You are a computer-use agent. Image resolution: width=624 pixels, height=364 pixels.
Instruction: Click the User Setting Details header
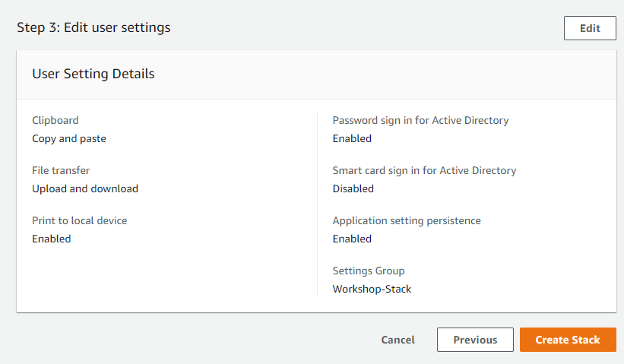click(x=93, y=74)
